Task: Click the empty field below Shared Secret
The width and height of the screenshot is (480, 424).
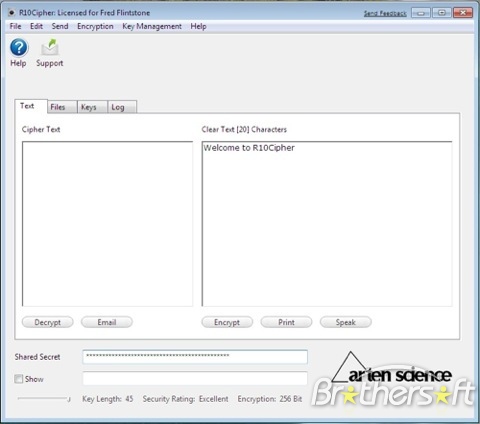Action: 195,378
